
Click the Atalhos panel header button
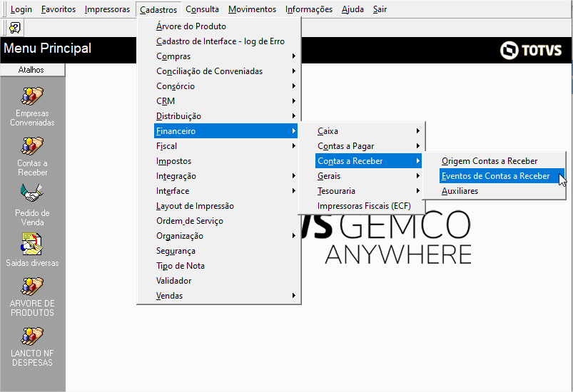coord(32,70)
